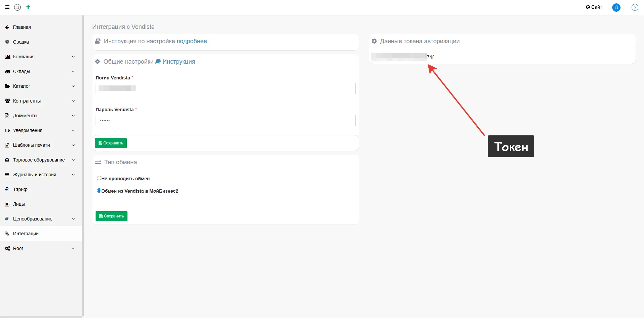Click the Сайт globe link

click(594, 7)
